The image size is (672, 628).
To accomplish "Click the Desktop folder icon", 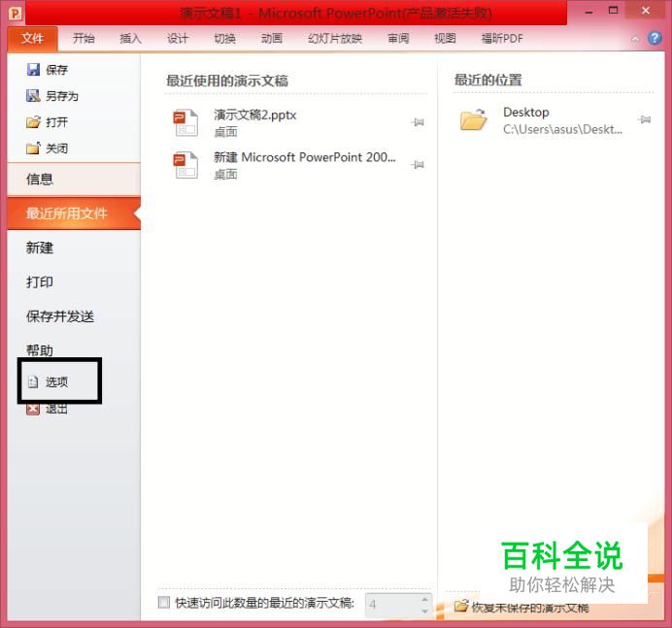I will coord(473,119).
